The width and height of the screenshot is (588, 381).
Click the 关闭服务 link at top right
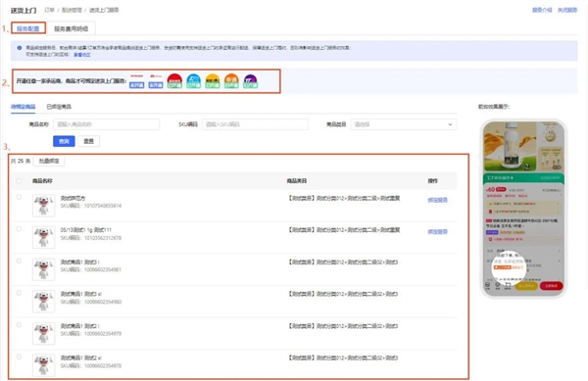567,10
